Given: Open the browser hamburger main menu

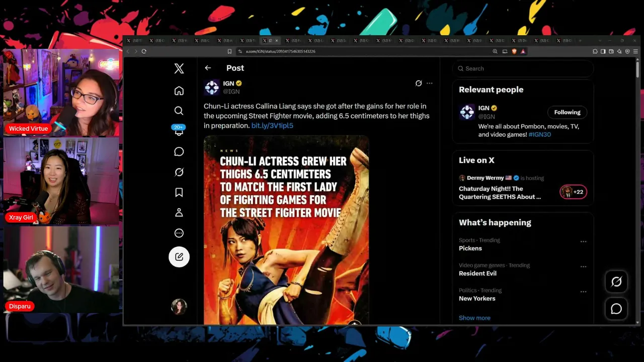Looking at the screenshot, I should (x=636, y=51).
